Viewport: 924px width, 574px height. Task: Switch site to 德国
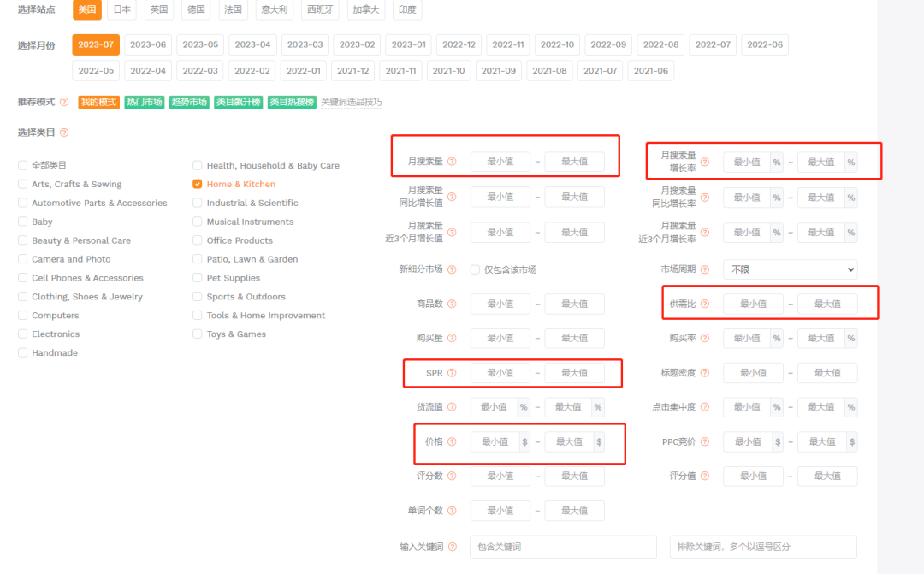pyautogui.click(x=196, y=9)
